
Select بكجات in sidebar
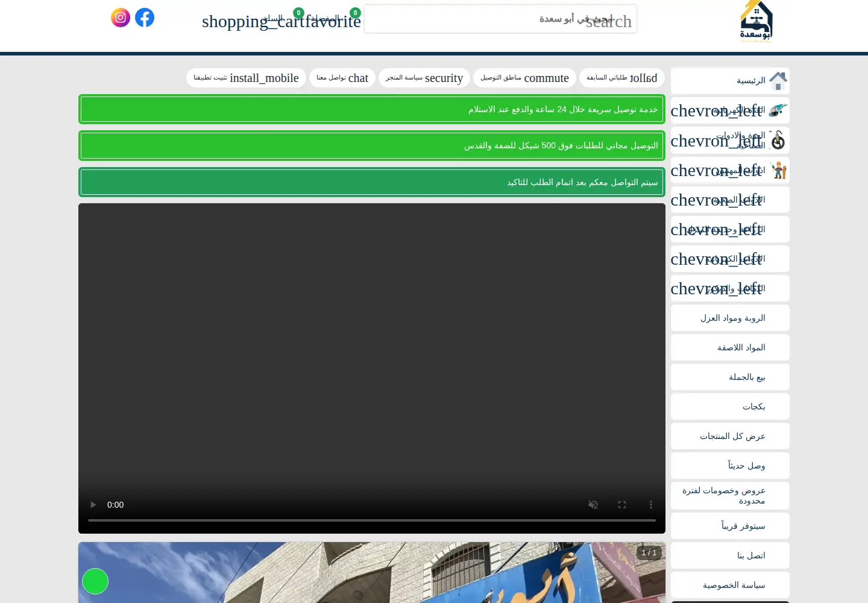730,406
